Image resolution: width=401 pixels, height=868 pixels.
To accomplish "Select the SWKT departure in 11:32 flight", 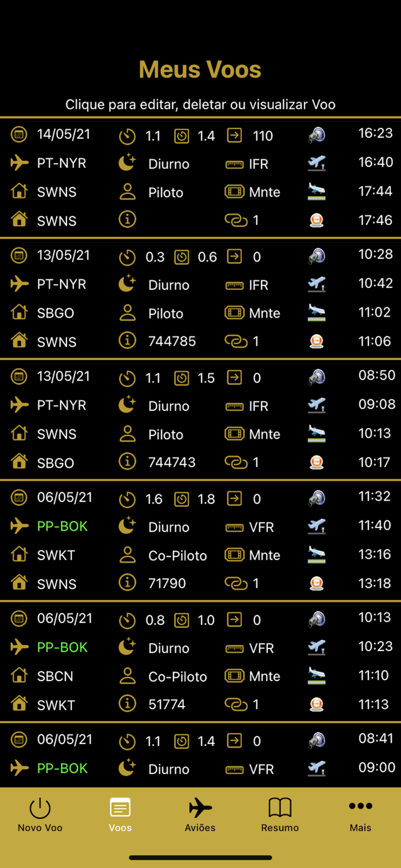I will (x=56, y=555).
